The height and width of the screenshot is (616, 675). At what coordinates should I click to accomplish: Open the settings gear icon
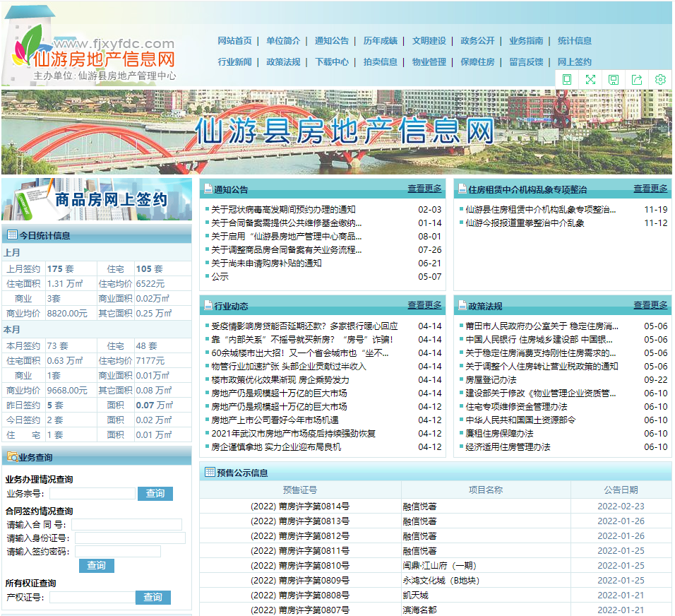[x=660, y=80]
